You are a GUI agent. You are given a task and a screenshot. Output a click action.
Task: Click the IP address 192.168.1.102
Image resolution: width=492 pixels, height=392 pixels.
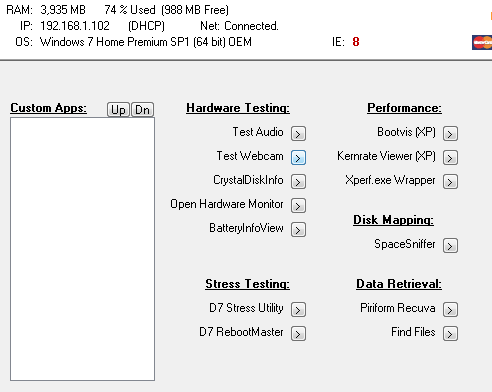75,26
